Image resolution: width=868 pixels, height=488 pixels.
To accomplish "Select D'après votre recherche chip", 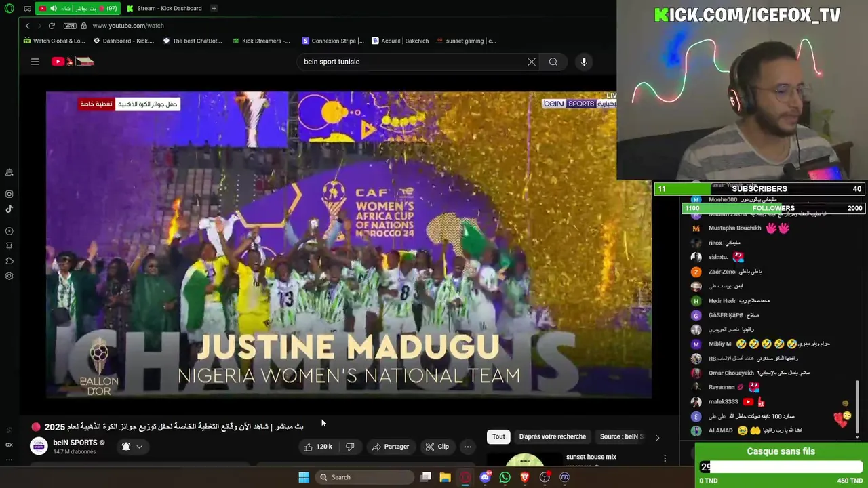I will tap(552, 436).
